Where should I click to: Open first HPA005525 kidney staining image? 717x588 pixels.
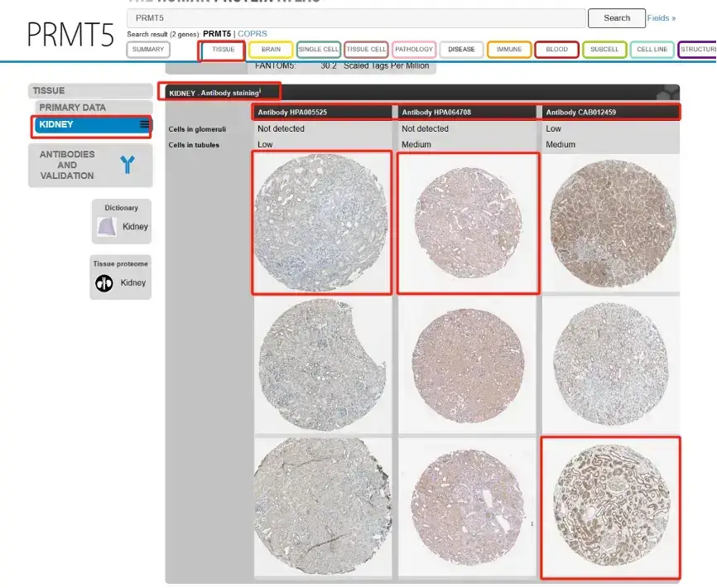pyautogui.click(x=321, y=222)
